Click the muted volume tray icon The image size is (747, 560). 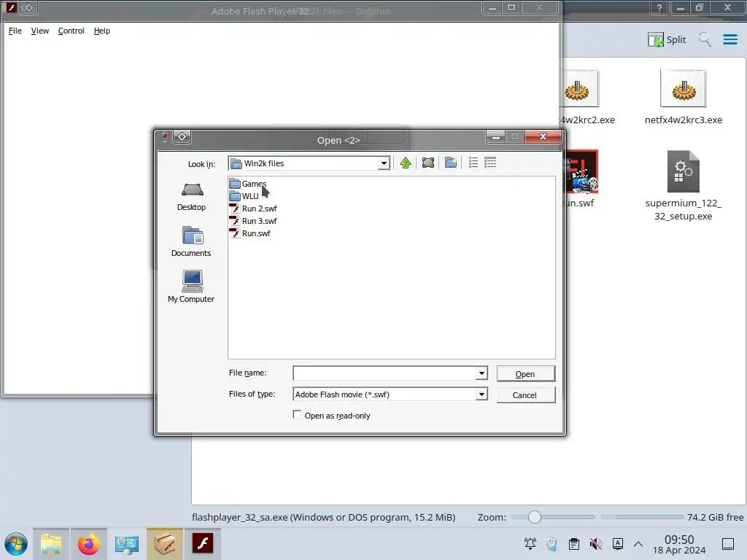(595, 544)
